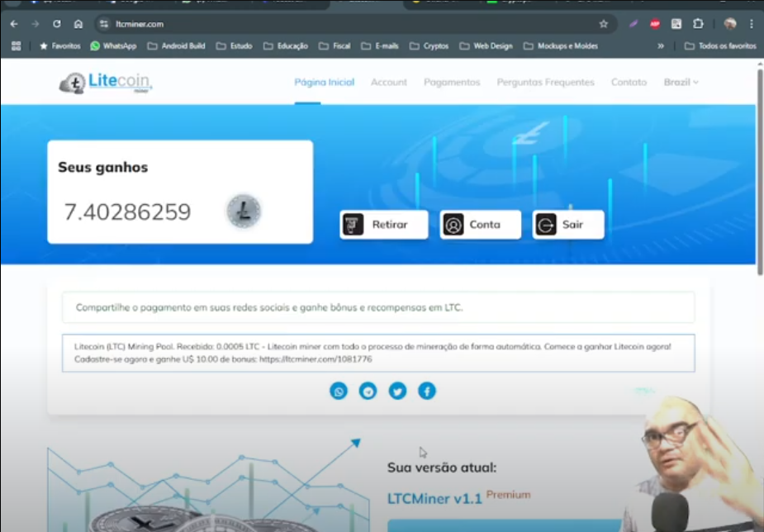
Task: Open Perguntas Frequentes page
Action: point(546,83)
